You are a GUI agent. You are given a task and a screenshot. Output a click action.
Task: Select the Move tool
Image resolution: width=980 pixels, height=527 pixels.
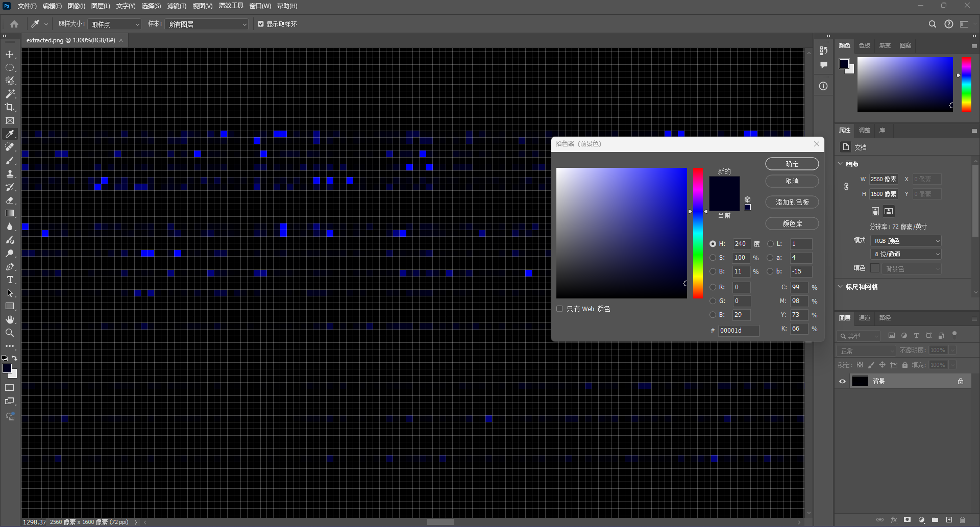[x=10, y=54]
